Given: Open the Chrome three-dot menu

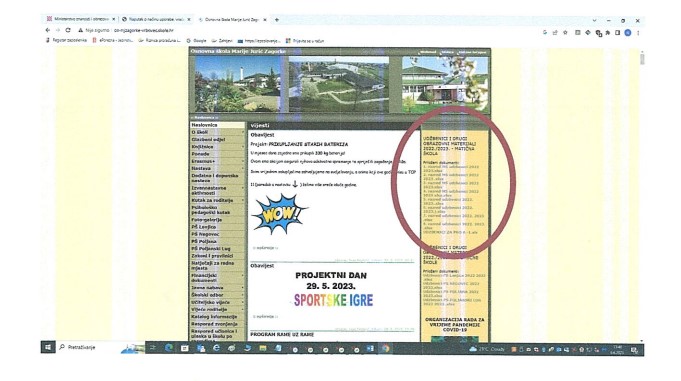Looking at the screenshot, I should [x=638, y=33].
